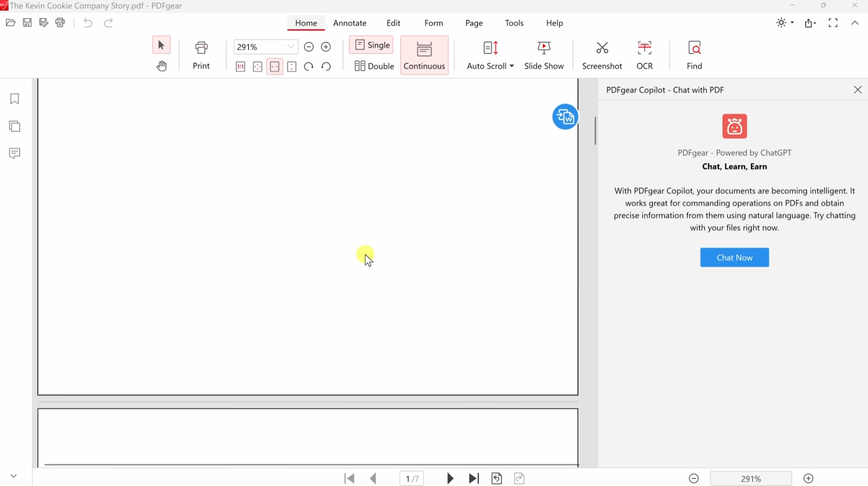Go forward to next view

519,478
